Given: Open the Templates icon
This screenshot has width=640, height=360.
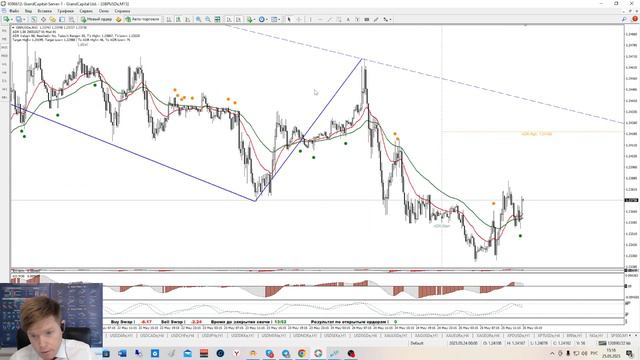Looking at the screenshot, I should click(x=274, y=19).
